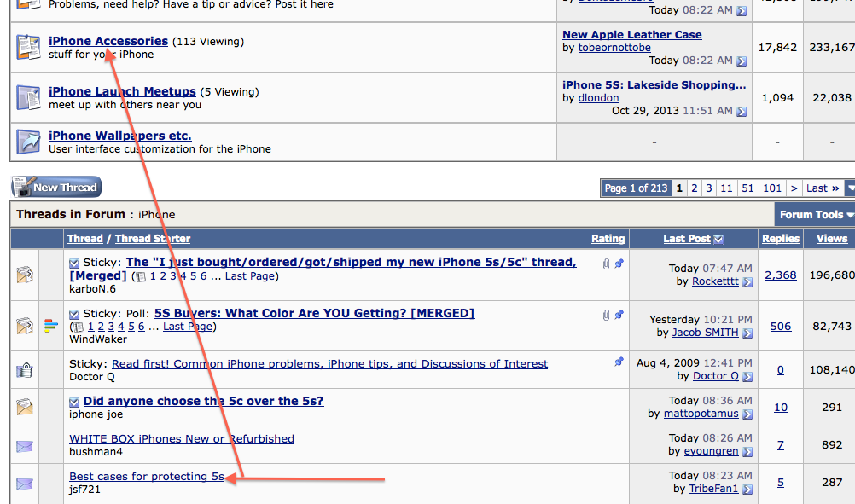The height and width of the screenshot is (504, 855).
Task: Go to last post by Jacob SMITH arrow icon
Action: [x=747, y=333]
